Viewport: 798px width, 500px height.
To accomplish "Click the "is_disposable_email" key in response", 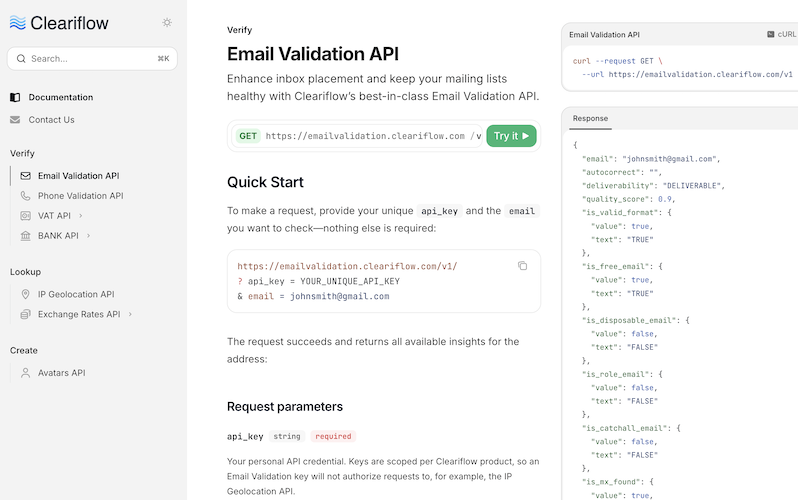I will pos(630,320).
